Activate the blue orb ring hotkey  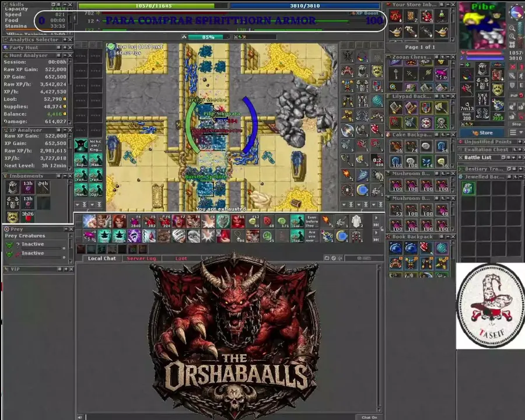pos(341,236)
